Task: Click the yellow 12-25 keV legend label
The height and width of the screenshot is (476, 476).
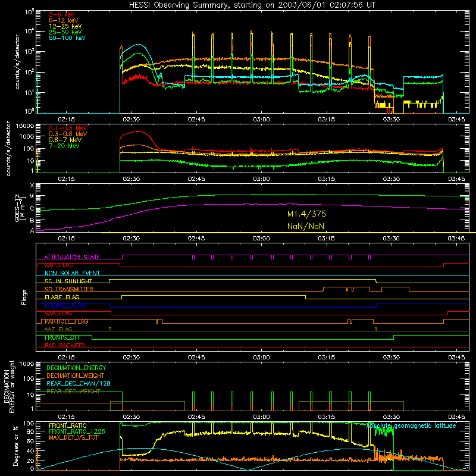Action: tap(65, 26)
